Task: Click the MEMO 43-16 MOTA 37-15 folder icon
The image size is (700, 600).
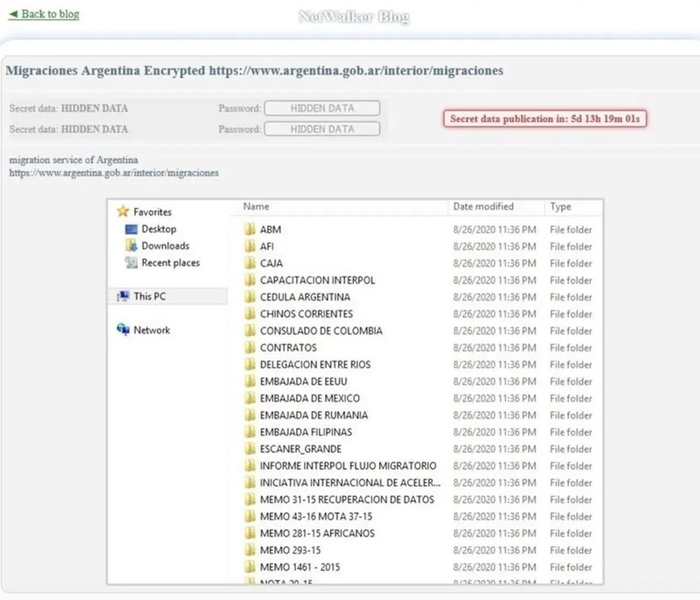Action: [250, 516]
